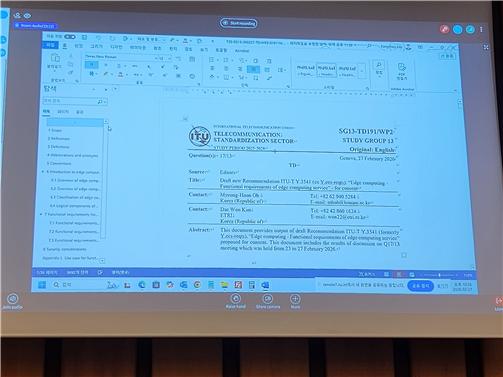Image resolution: width=503 pixels, height=377 pixels.
Task: Click the blue stop sharing button
Action: click(x=420, y=286)
